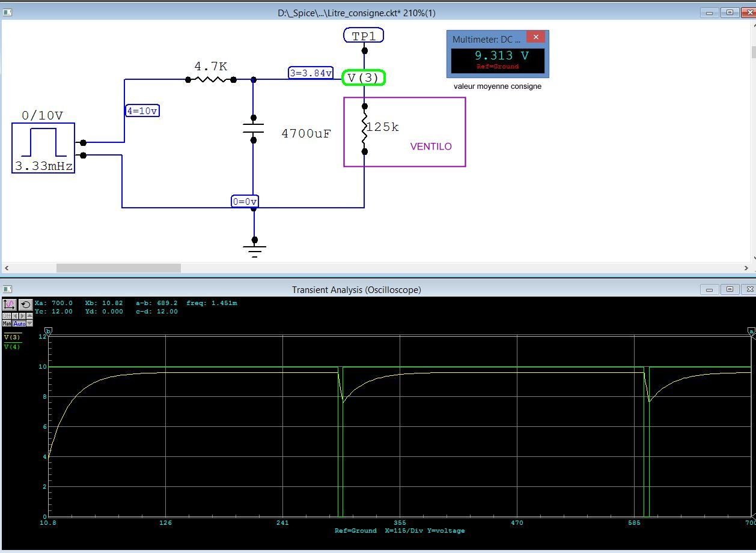Click the freq: 1.451m readout

click(x=212, y=303)
